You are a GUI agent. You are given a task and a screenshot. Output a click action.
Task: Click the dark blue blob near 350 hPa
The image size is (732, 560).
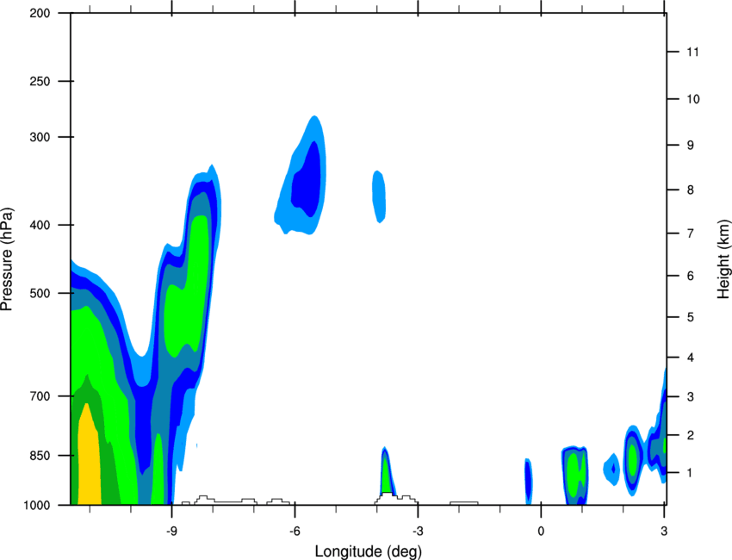(307, 180)
